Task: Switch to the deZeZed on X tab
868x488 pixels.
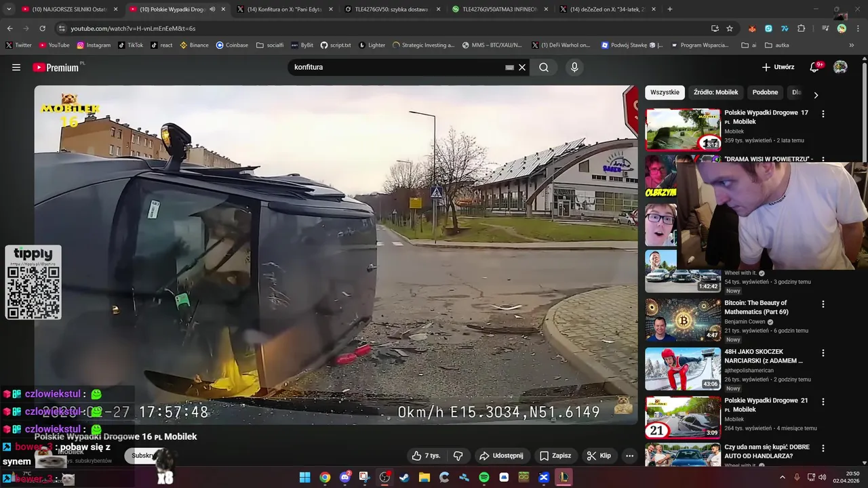Action: 607,9
